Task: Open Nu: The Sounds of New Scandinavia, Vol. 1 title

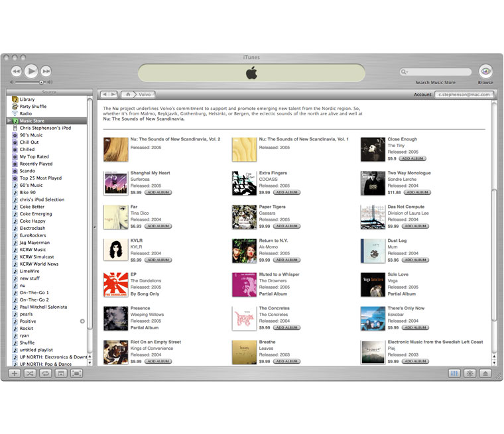Action: 304,139
